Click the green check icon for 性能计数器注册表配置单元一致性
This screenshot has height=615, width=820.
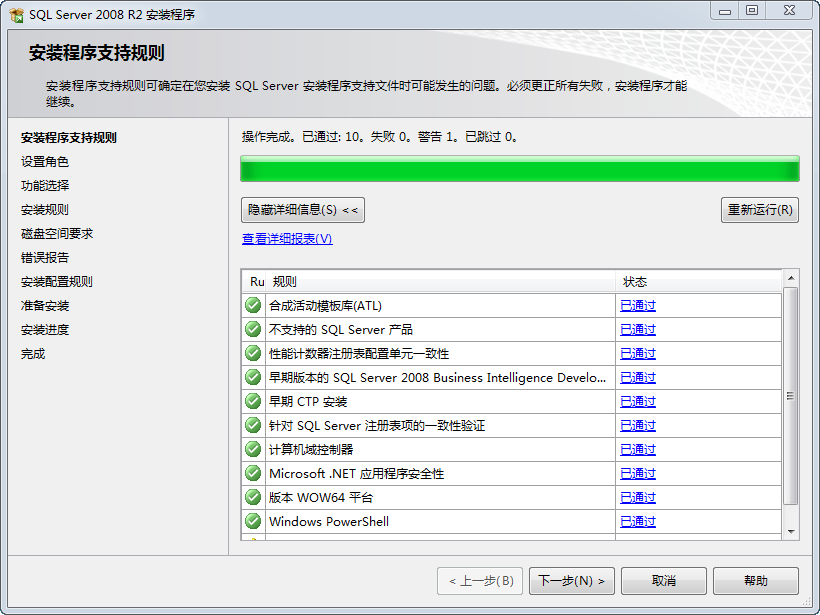pos(253,353)
